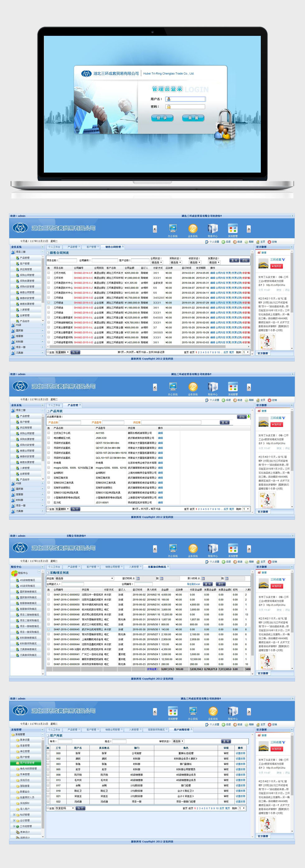
Task: Click the 登录 button on the login form
Action: click(162, 118)
